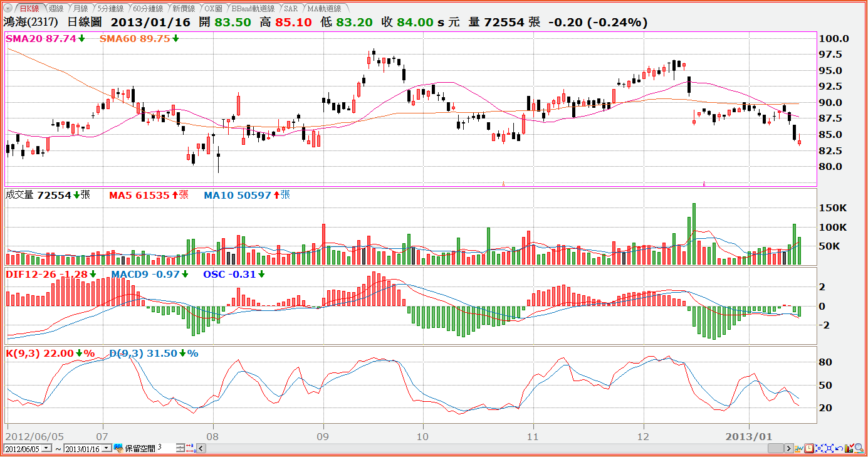Click the orange indicator chart settings icon

(799, 448)
